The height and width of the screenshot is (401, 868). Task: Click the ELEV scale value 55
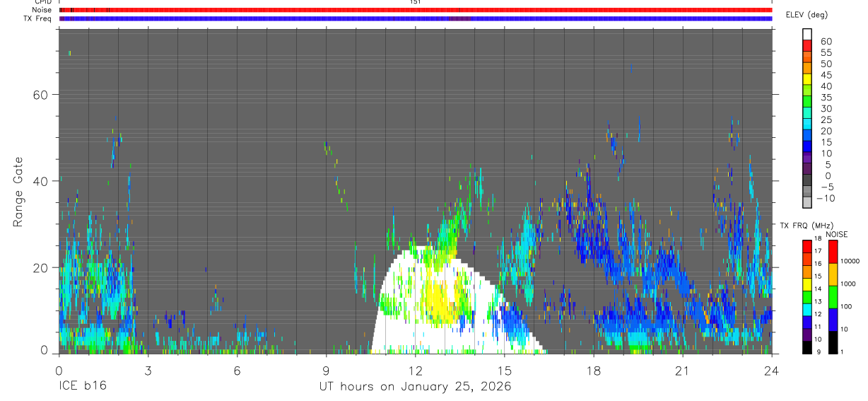825,52
